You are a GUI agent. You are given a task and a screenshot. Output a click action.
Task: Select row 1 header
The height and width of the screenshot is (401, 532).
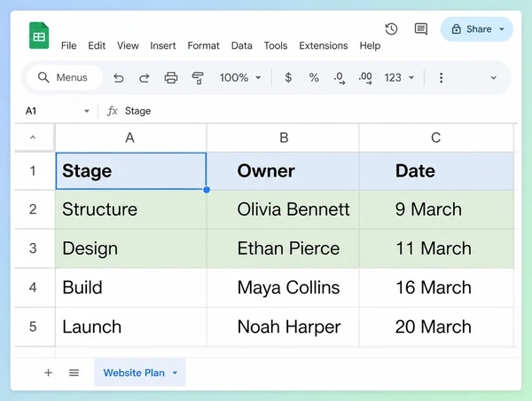tap(35, 171)
